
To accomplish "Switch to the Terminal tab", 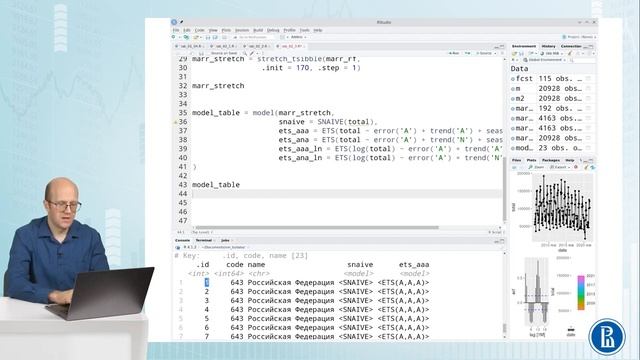I will (204, 240).
